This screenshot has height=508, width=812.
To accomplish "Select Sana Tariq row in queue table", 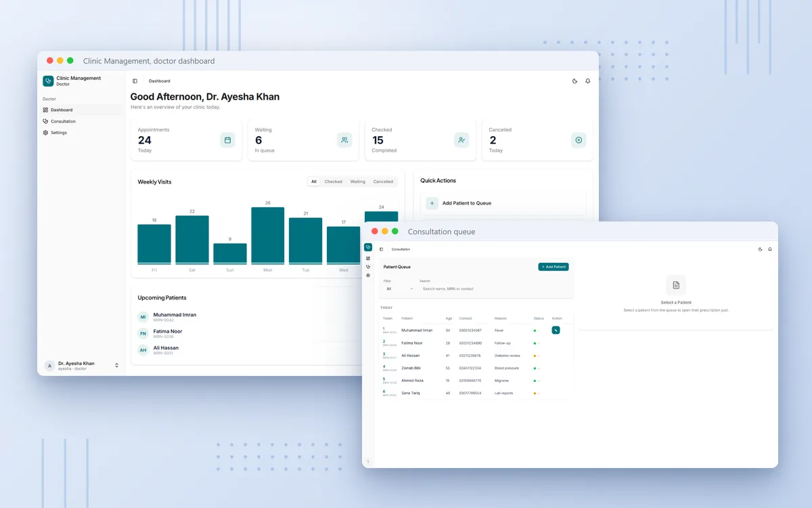I will (x=476, y=393).
